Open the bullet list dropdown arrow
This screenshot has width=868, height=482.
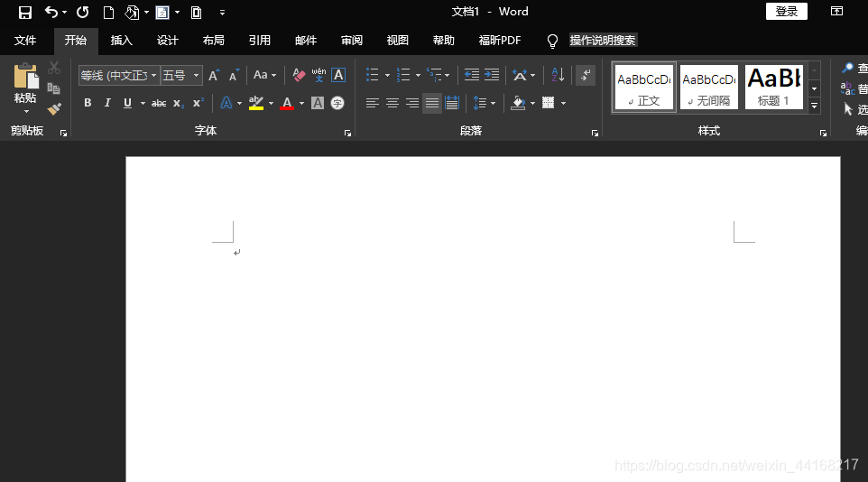(x=387, y=75)
